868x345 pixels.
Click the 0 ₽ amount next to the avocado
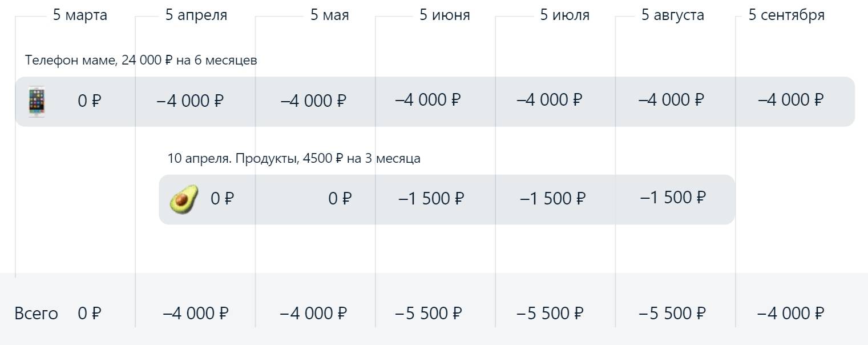(223, 199)
